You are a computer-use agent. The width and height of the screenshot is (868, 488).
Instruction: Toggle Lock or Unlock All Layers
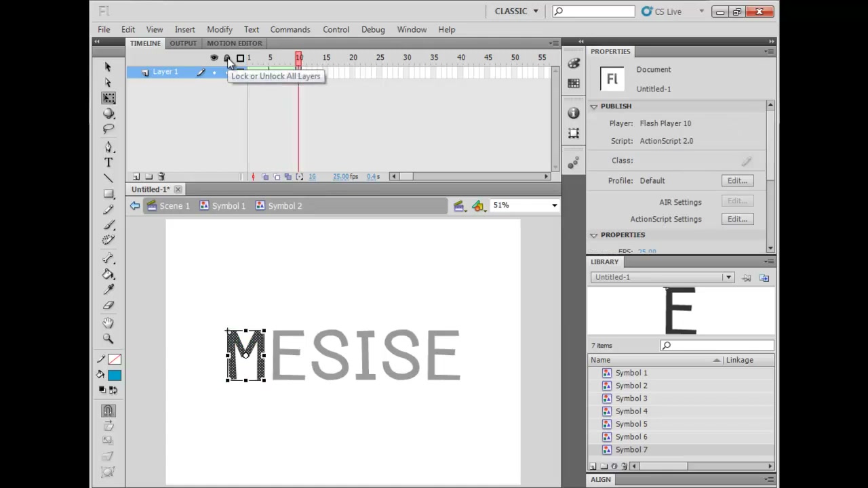(x=227, y=58)
